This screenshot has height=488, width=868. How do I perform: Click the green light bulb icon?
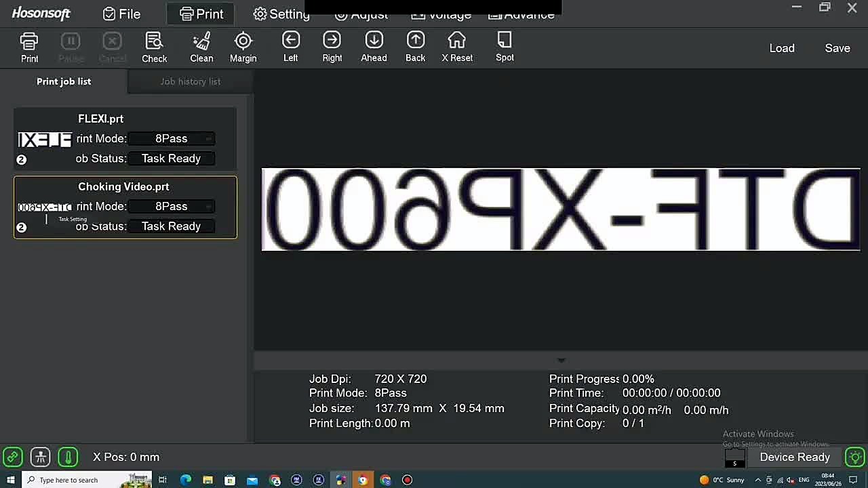click(x=856, y=457)
